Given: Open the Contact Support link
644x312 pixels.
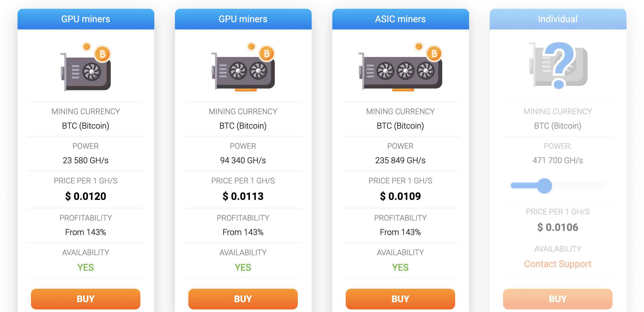Looking at the screenshot, I should 558,264.
